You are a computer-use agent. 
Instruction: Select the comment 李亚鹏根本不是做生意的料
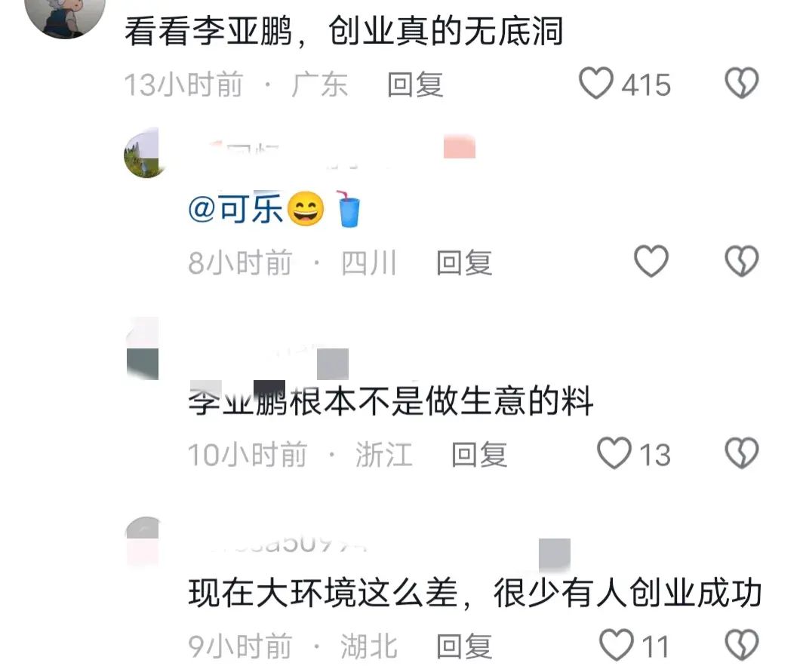[x=391, y=400]
